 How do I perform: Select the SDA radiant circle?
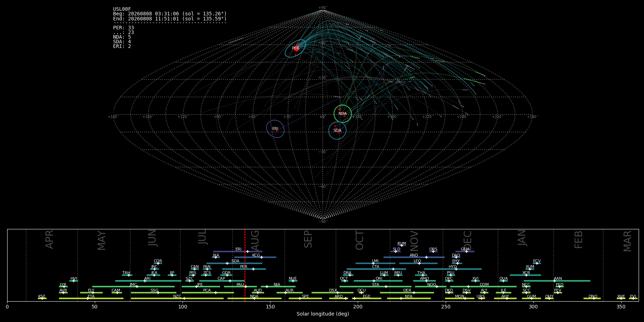337,131
